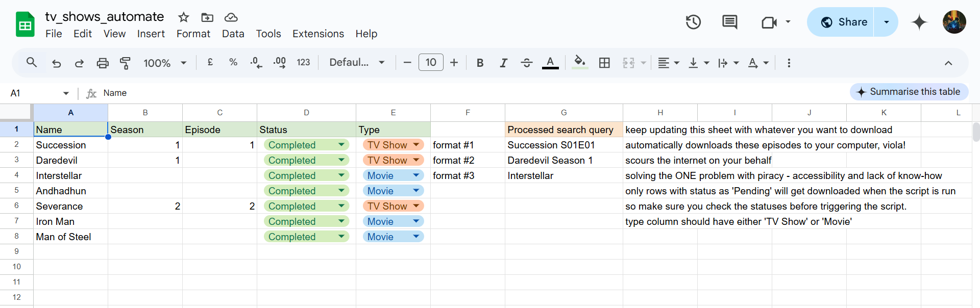Viewport: 980px width, 308px height.
Task: Select the Interstellar cell in column A
Action: [x=71, y=175]
